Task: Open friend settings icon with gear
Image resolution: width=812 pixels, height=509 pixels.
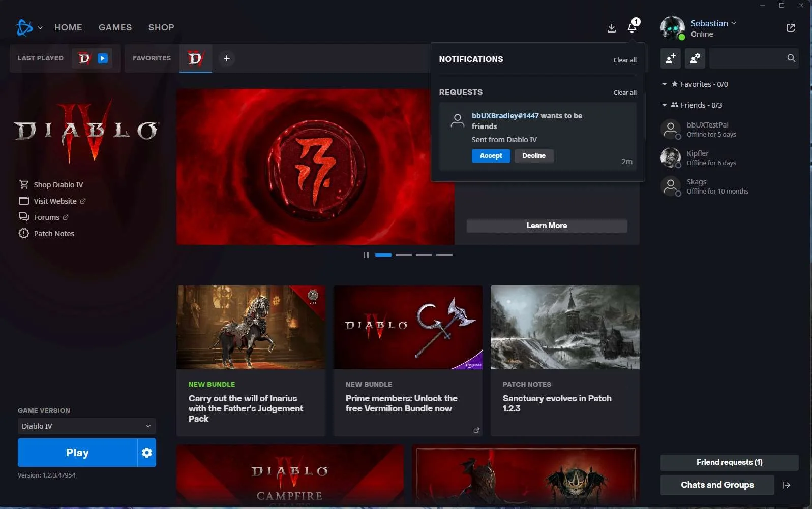Action: [x=695, y=58]
